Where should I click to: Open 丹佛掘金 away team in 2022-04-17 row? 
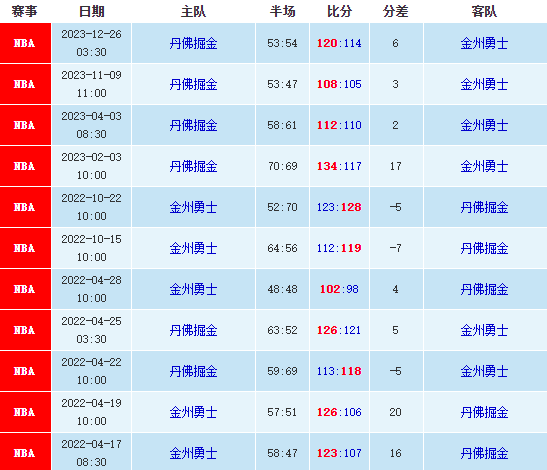(484, 453)
